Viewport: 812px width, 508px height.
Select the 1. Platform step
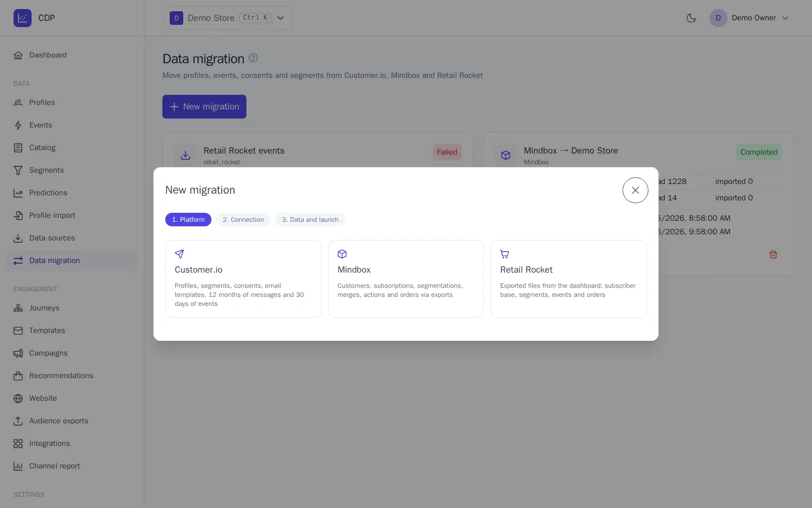pos(188,220)
